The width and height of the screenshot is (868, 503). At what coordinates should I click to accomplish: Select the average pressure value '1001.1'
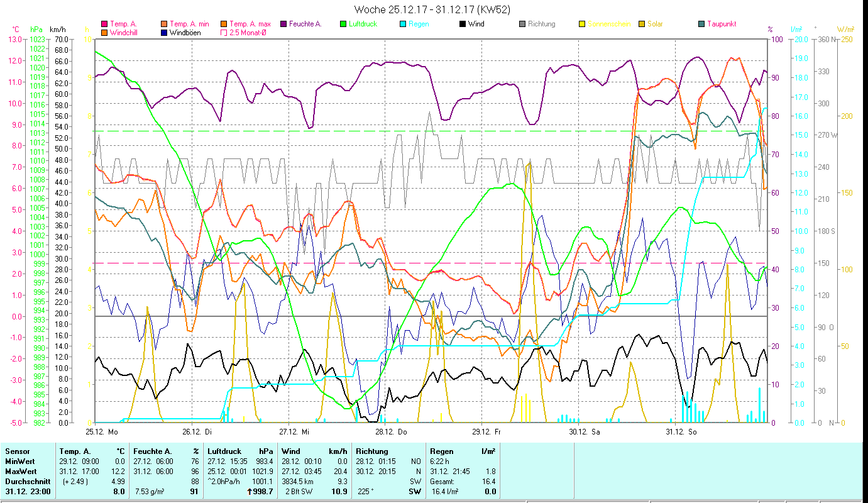coord(262,482)
